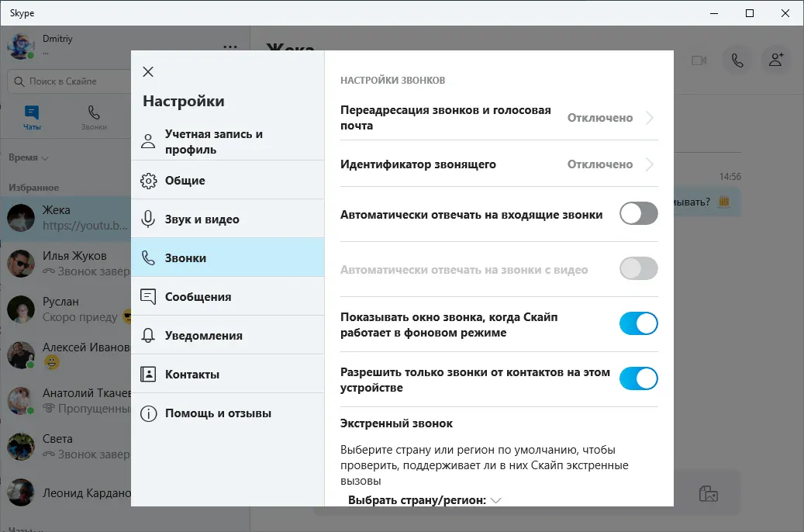The height and width of the screenshot is (532, 804).
Task: Start an audio call with the phone icon
Action: pyautogui.click(x=737, y=60)
